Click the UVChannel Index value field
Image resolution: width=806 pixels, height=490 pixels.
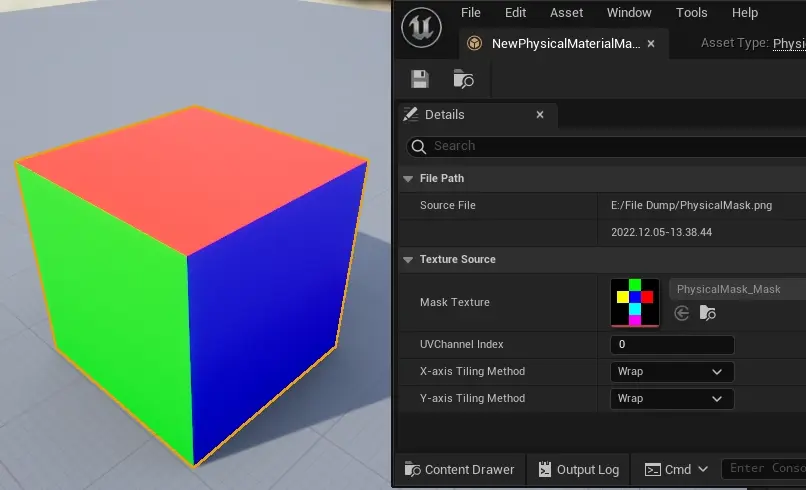click(672, 344)
